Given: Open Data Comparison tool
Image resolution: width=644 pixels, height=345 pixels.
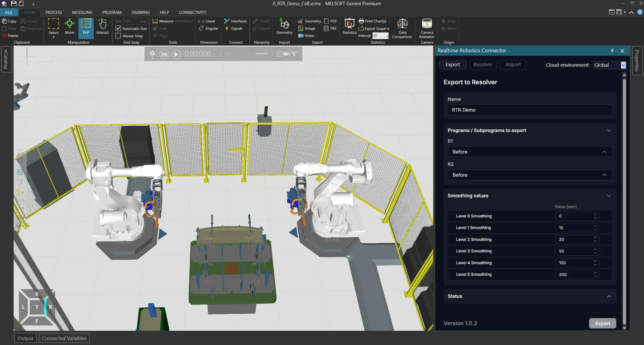Looking at the screenshot, I should pyautogui.click(x=402, y=29).
